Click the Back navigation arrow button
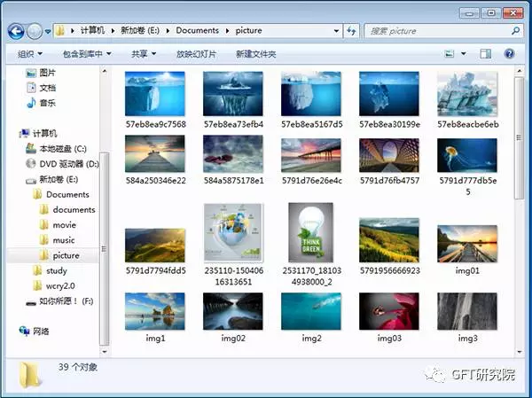Image resolution: width=532 pixels, height=398 pixels. tap(16, 31)
